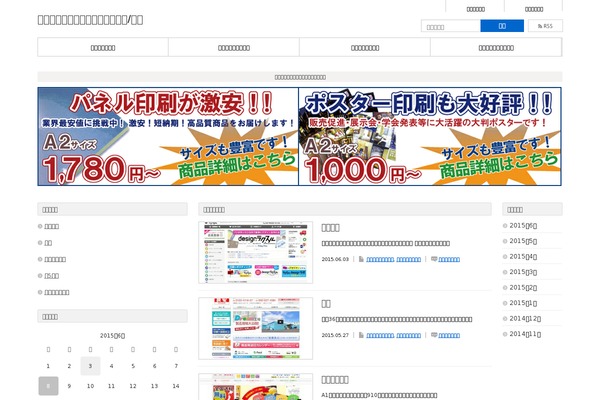Open the comments link of the 2015.06.03 post
600x400 pixels.
click(x=449, y=260)
